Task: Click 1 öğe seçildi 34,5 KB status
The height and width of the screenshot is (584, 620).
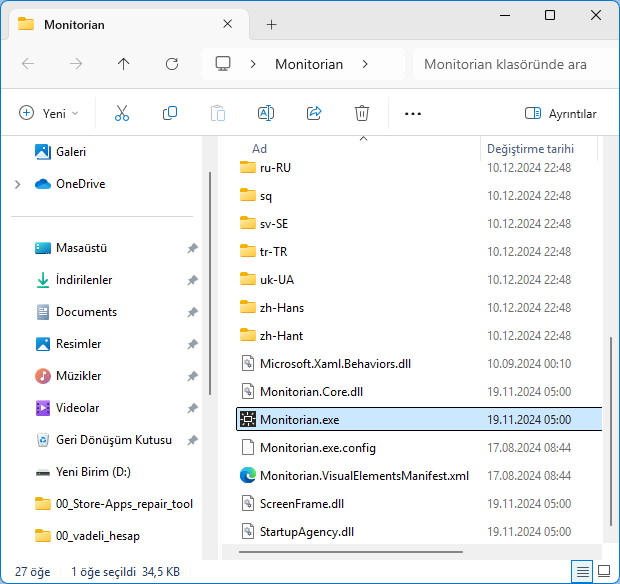Action: point(125,572)
